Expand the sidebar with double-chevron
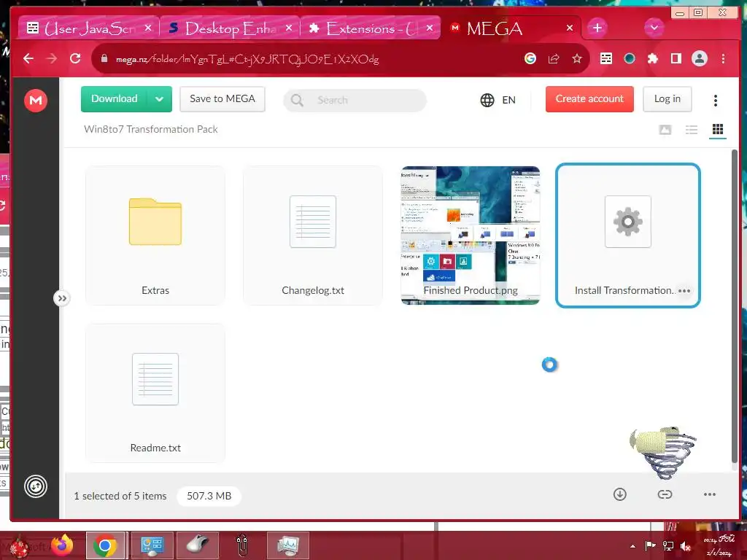This screenshot has height=560, width=747. (x=62, y=298)
